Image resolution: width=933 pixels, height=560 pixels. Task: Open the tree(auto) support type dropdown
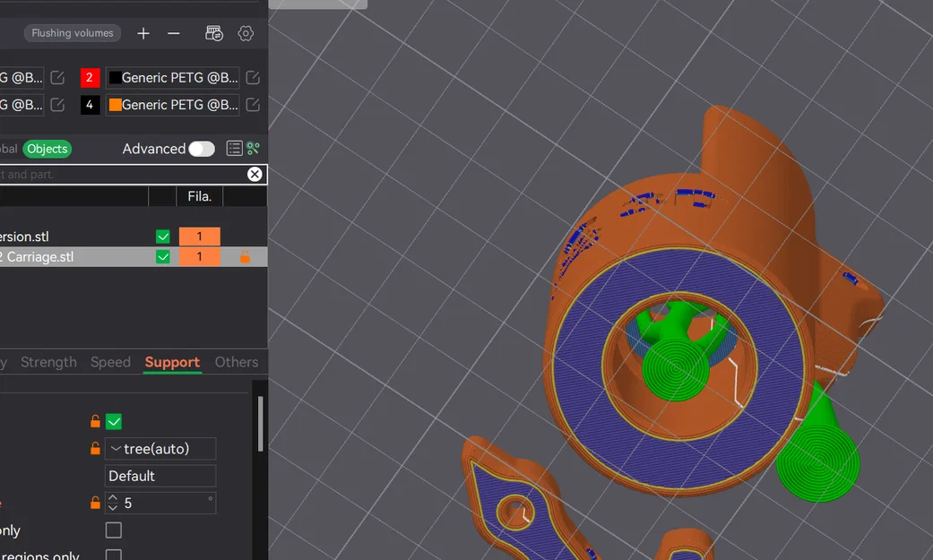[x=160, y=449]
